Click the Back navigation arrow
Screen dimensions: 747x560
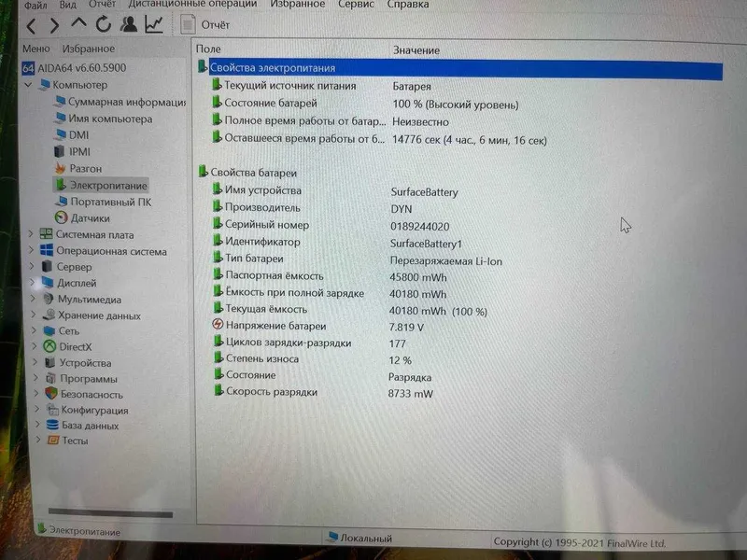pyautogui.click(x=32, y=25)
